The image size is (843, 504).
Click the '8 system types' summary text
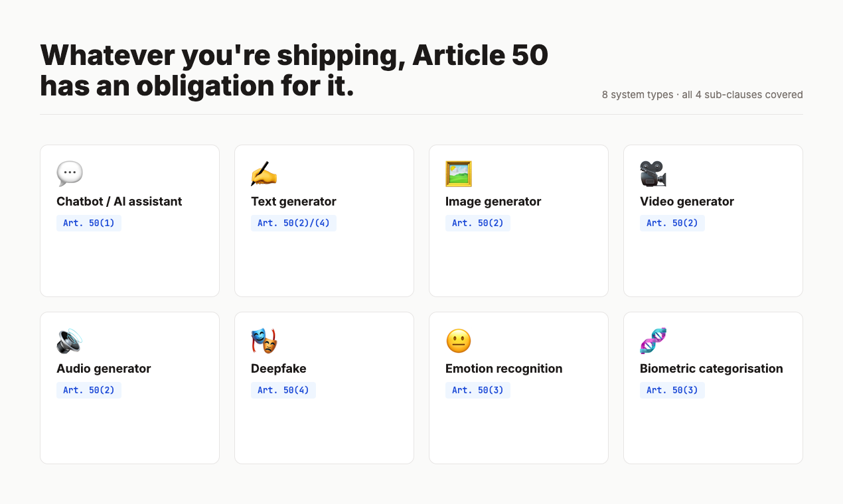702,95
